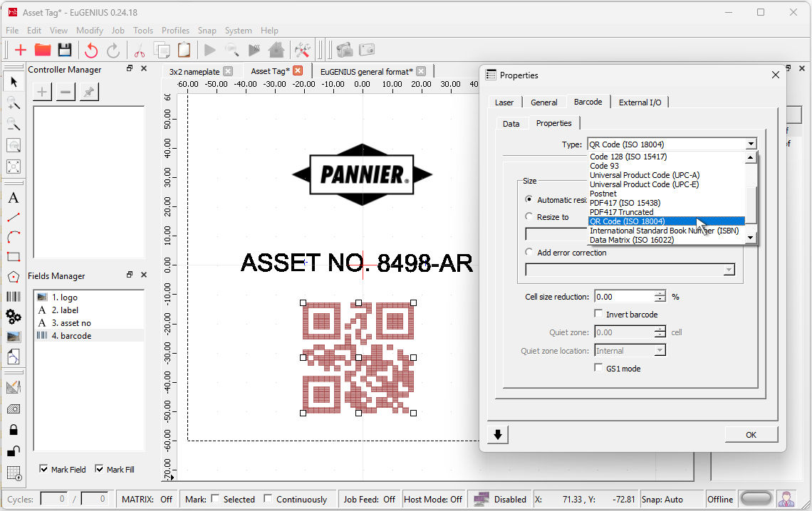Select the Arc drawing tool
Screen dimensions: 812x511
pyautogui.click(x=14, y=238)
